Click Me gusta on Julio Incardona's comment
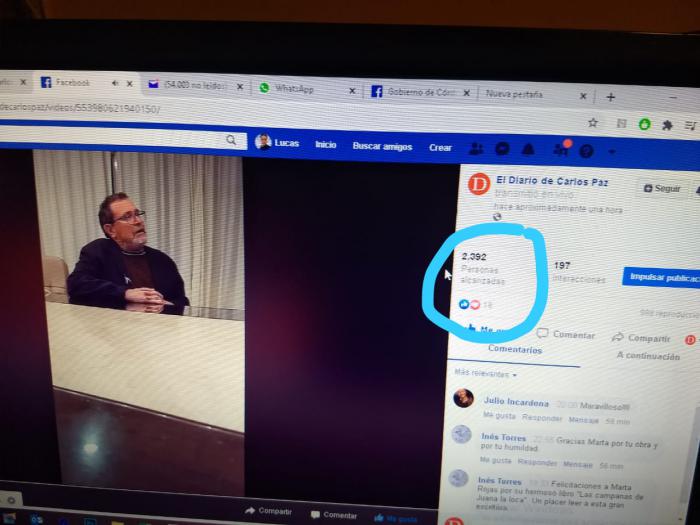700x525 pixels. (x=499, y=416)
